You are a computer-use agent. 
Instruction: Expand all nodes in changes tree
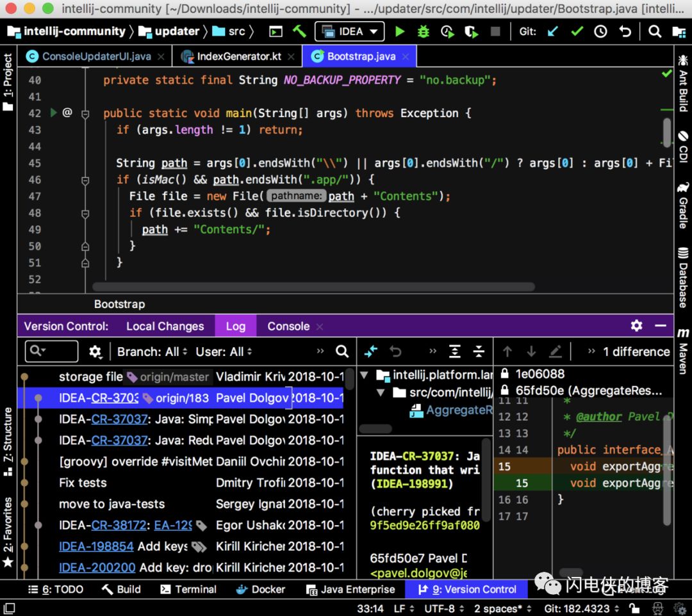coord(454,352)
